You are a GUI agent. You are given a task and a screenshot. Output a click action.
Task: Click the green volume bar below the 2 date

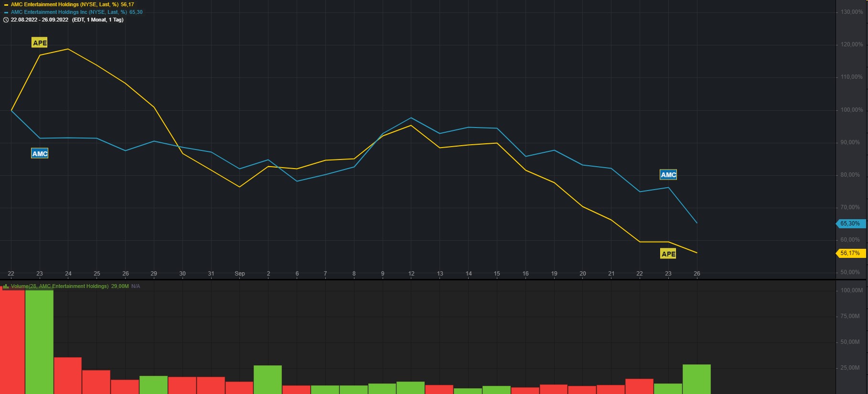(x=268, y=380)
